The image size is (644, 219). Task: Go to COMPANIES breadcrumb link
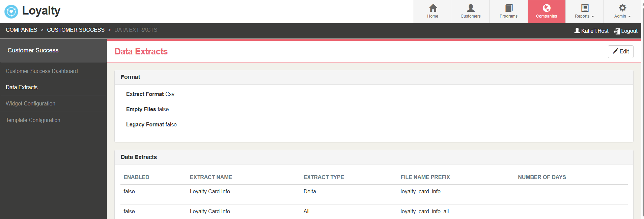point(22,30)
